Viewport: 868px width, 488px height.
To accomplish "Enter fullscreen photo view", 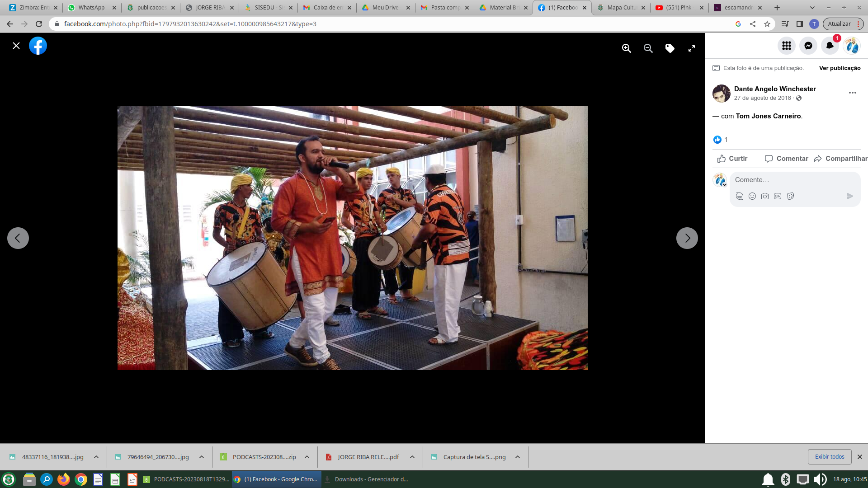I will click(692, 48).
